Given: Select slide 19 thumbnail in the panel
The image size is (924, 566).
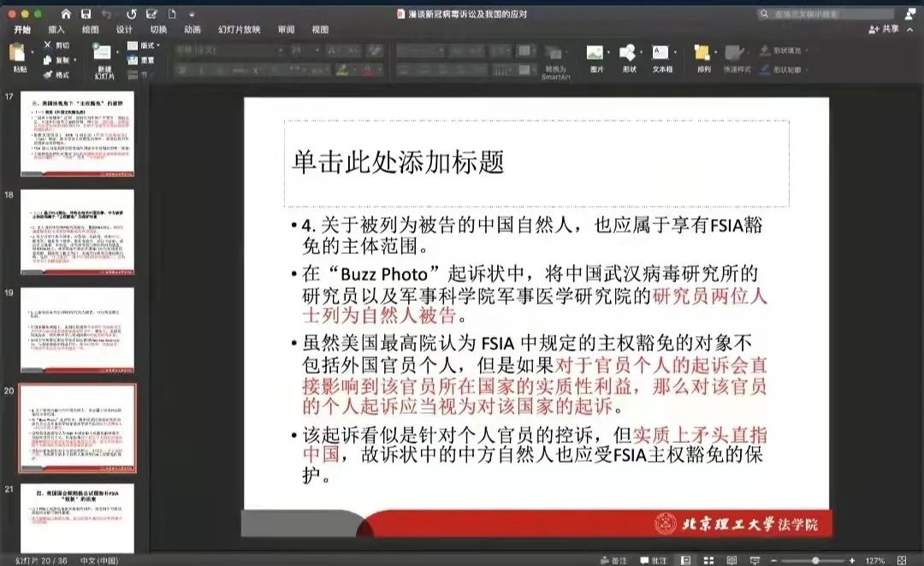Looking at the screenshot, I should coord(78,329).
